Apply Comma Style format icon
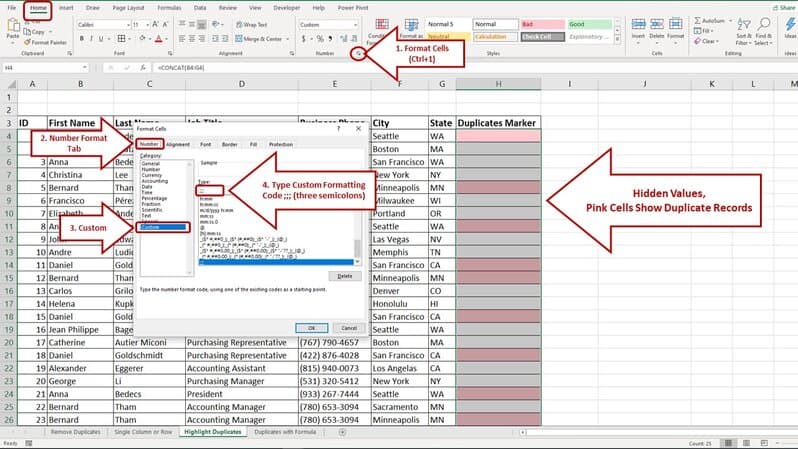Screen dimensions: 798x449 pos(331,39)
